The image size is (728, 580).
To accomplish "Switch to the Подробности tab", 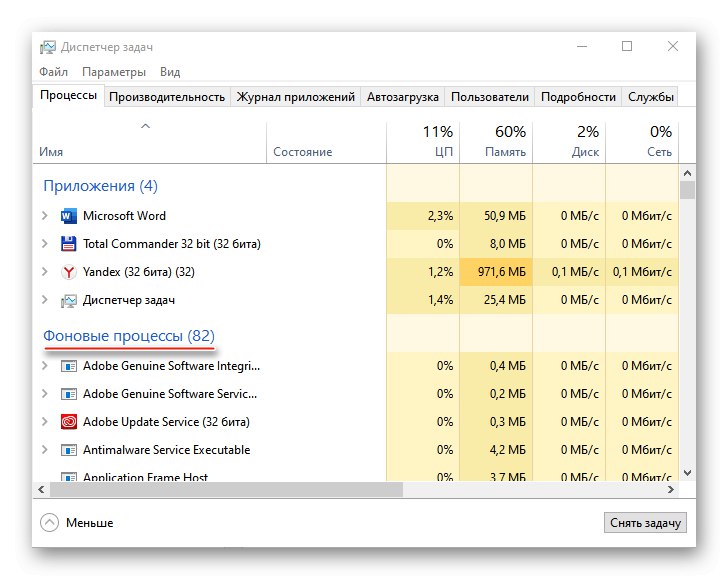I will coord(578,97).
